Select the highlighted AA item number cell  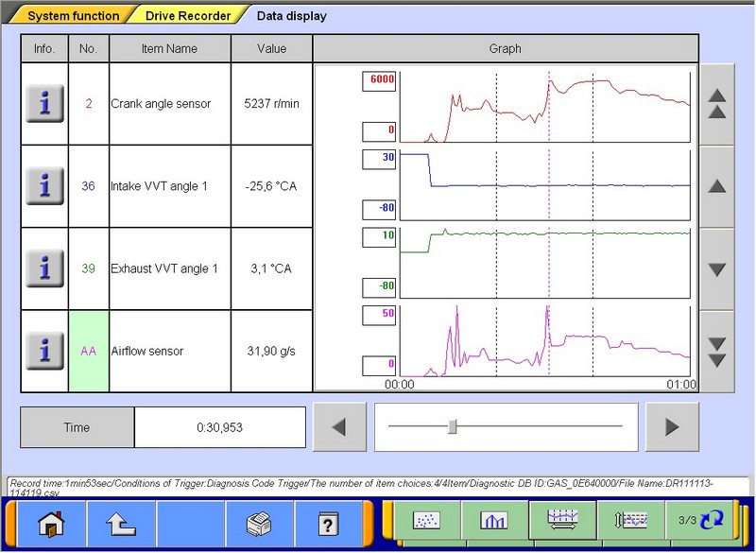89,351
